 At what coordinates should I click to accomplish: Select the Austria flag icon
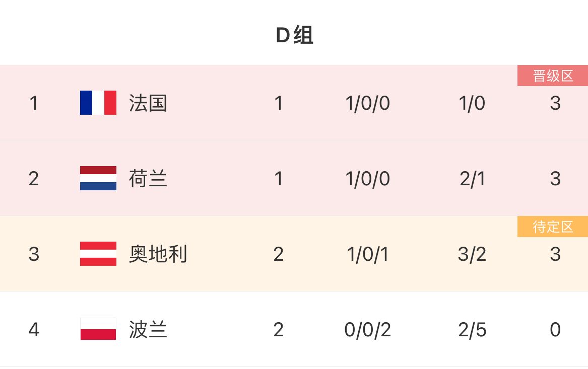pyautogui.click(x=98, y=254)
